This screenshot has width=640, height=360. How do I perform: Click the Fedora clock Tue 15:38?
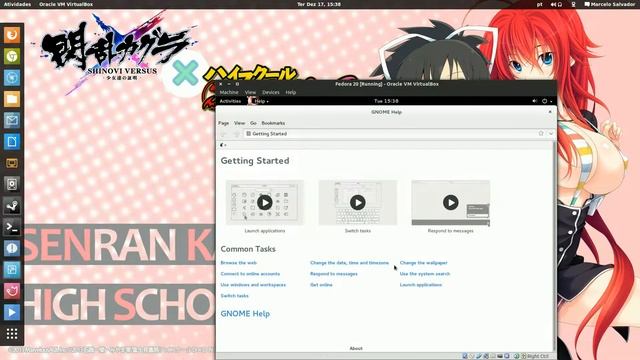386,101
